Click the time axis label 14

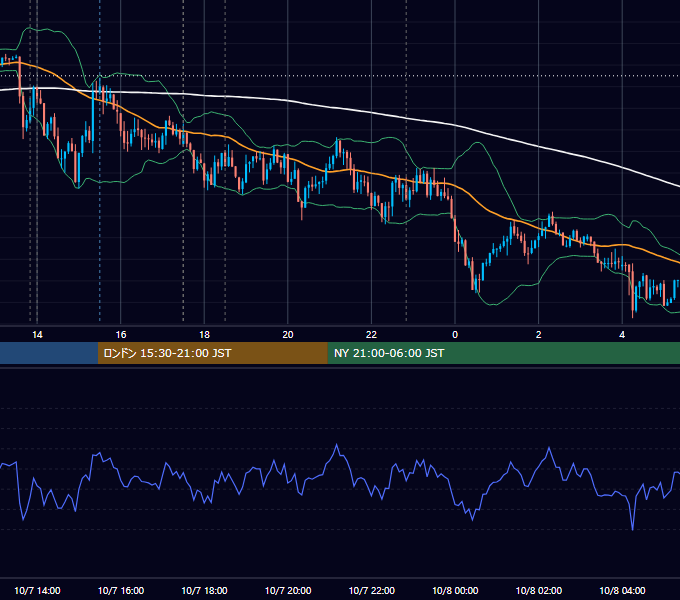click(x=37, y=335)
